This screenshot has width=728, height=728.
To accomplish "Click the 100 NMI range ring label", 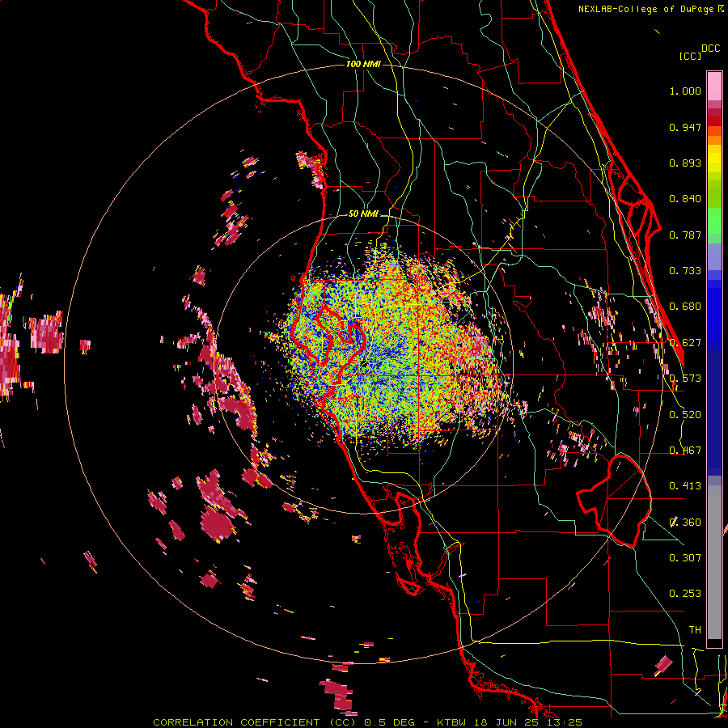I will (363, 64).
